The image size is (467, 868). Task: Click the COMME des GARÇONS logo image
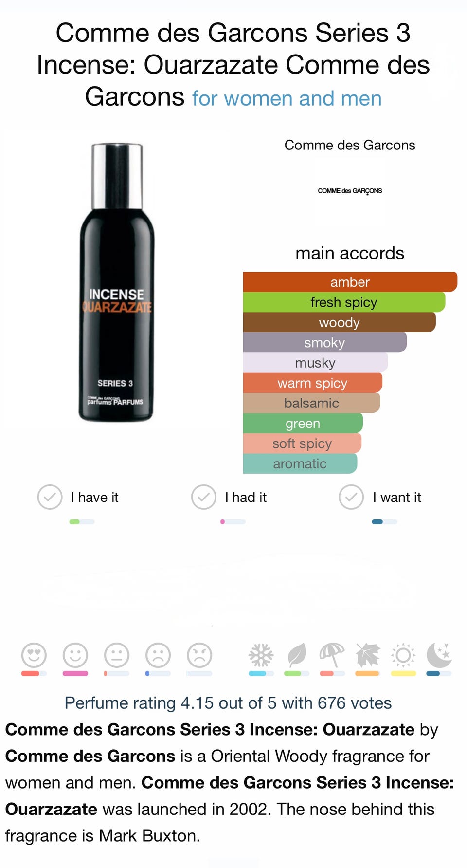[350, 191]
